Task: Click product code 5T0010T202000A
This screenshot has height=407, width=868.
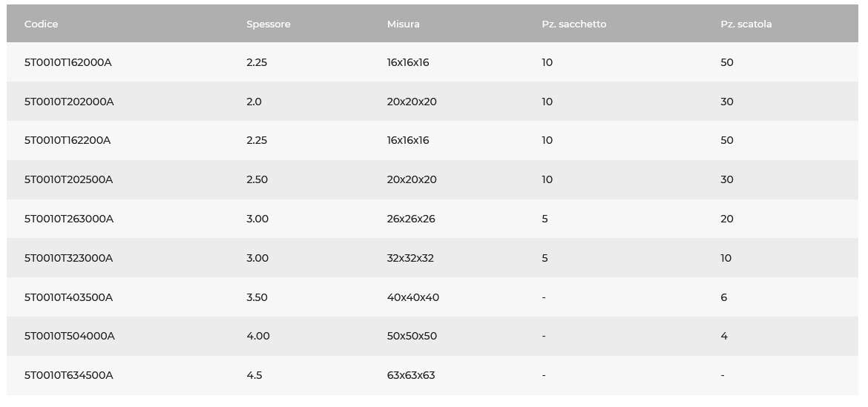Action: click(69, 102)
